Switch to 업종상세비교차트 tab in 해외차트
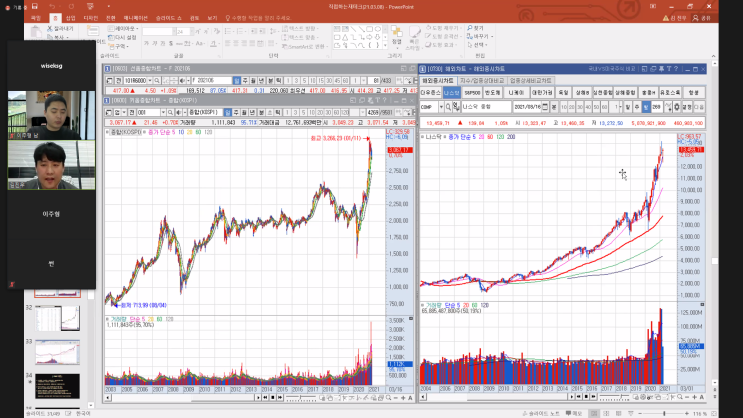This screenshot has height=418, width=743. coord(531,81)
